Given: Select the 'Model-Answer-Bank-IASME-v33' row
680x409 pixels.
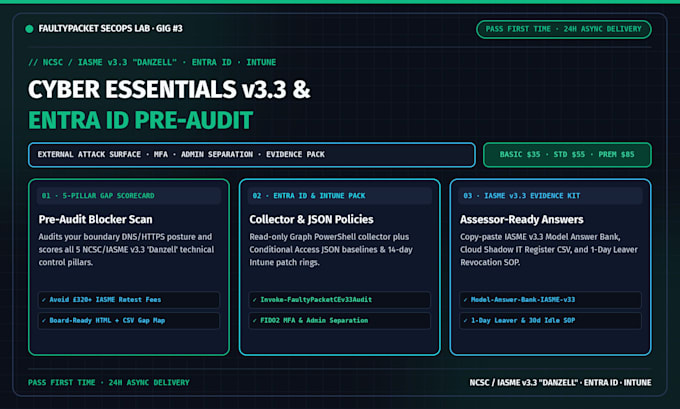Looking at the screenshot, I should coord(550,300).
